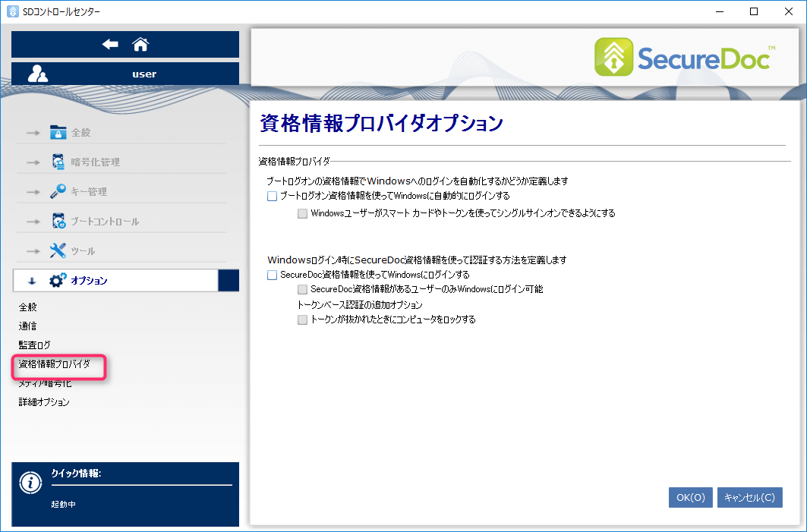This screenshot has width=807, height=532.
Task: Click the home icon
Action: pos(140,45)
